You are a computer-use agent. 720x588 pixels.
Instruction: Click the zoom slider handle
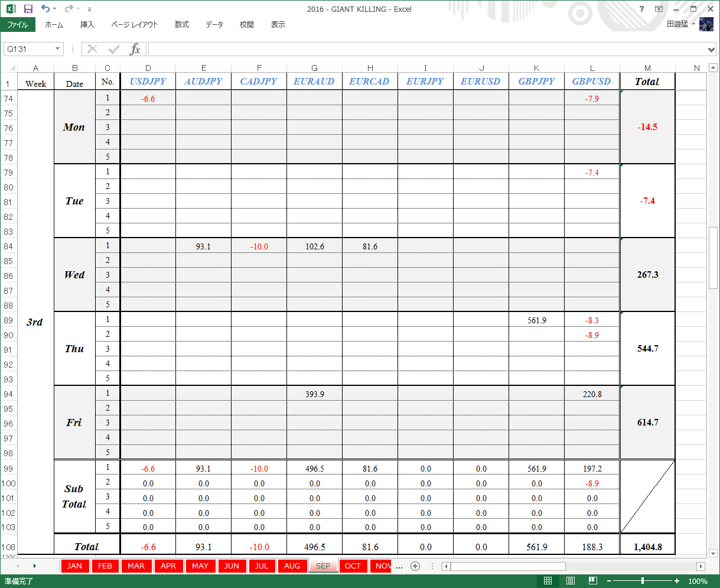tap(643, 581)
